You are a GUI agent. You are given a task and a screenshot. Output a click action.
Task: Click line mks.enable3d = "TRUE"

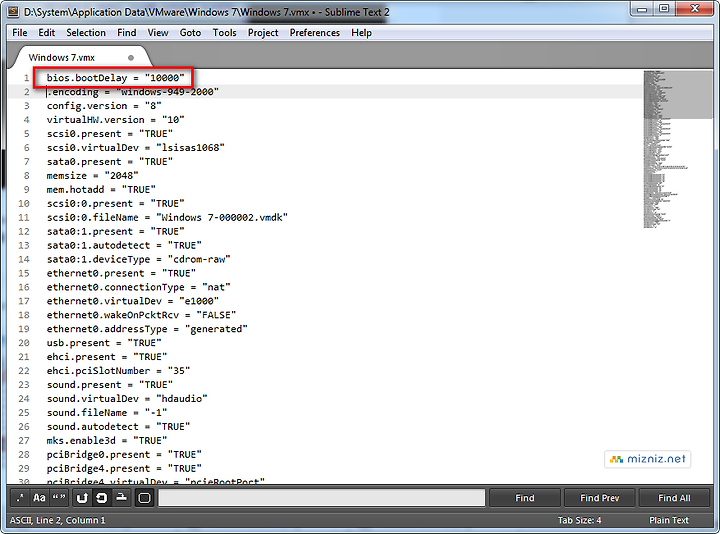click(x=107, y=441)
